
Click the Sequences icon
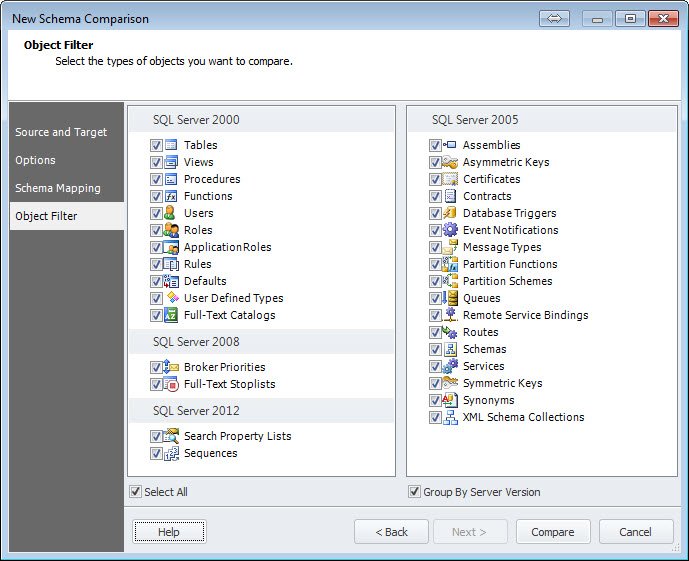click(x=171, y=453)
